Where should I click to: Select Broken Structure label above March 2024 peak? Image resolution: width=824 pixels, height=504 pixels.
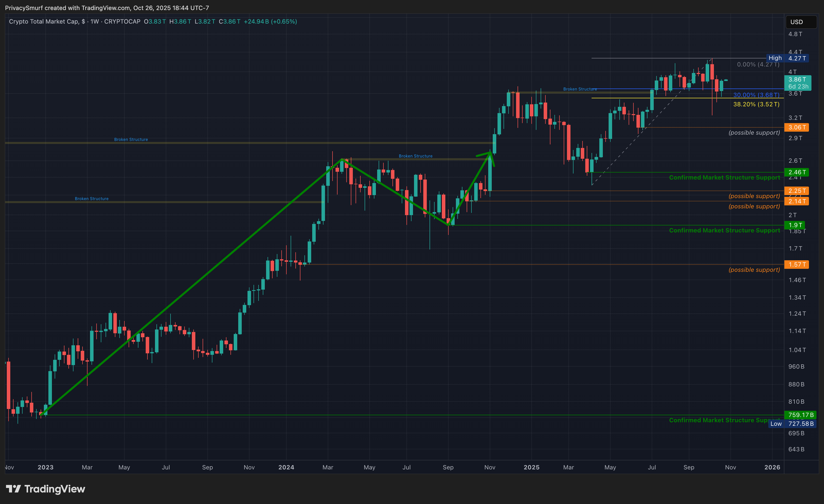tap(415, 156)
